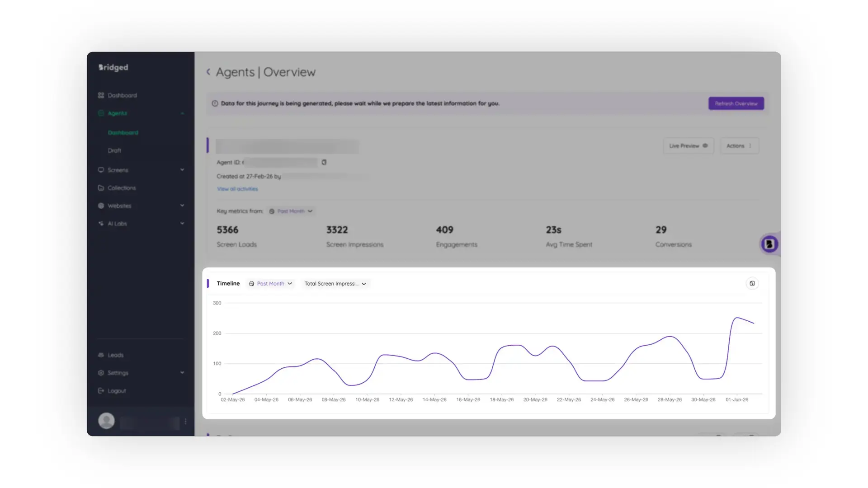Expand the Websites section chevron
Image resolution: width=868 pixels, height=488 pixels.
[x=182, y=206]
